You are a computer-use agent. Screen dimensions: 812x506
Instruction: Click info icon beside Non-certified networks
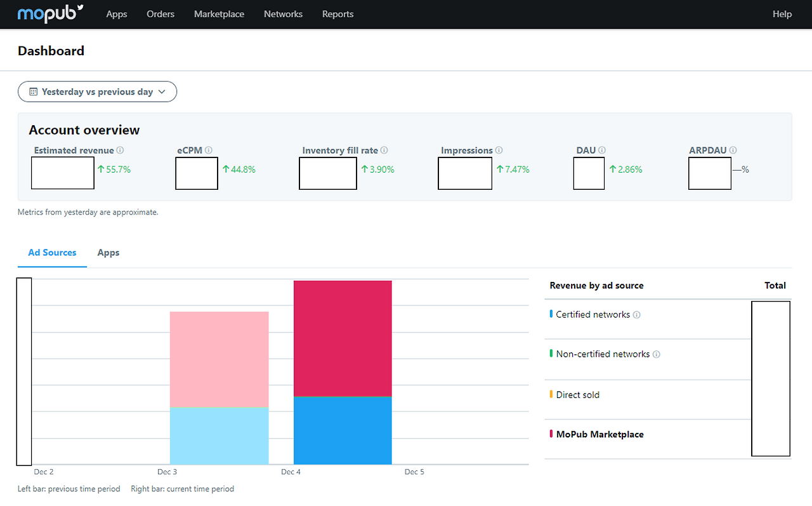pyautogui.click(x=657, y=354)
